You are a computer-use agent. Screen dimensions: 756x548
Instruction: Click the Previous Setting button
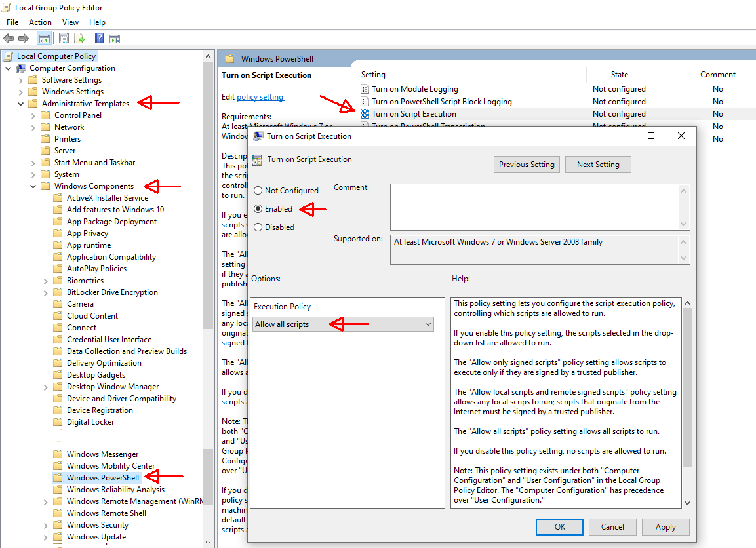[x=527, y=165]
